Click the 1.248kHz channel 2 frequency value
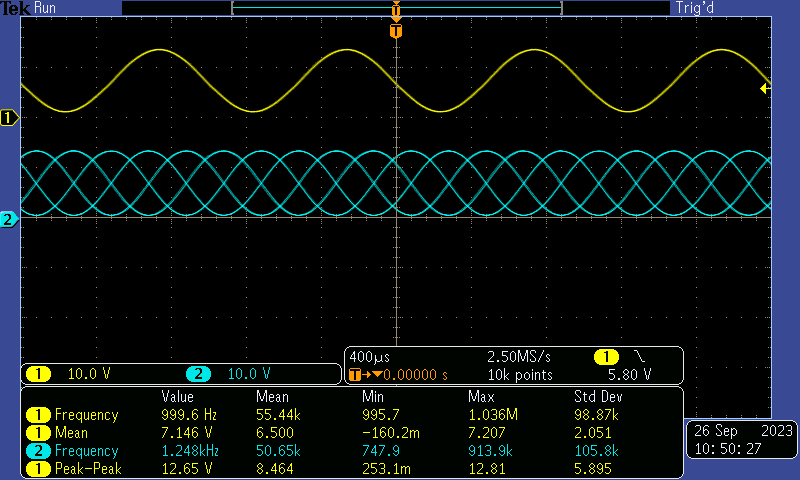 190,451
